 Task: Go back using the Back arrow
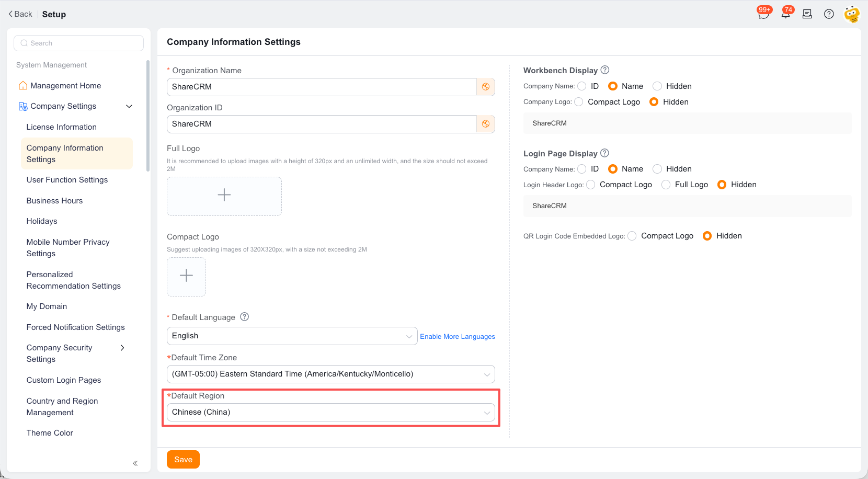click(20, 14)
